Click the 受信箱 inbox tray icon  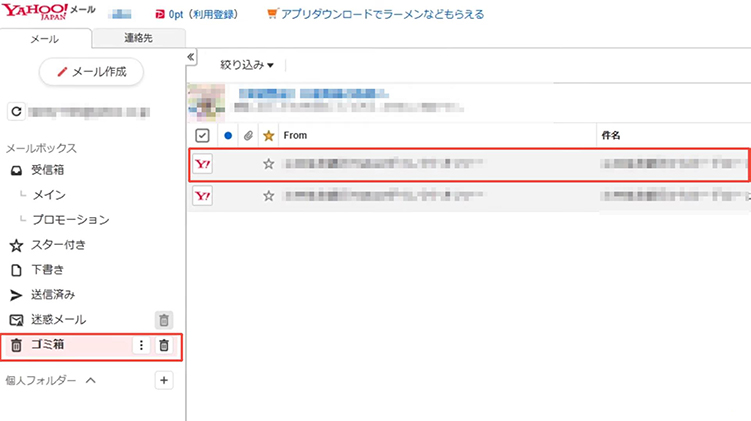pyautogui.click(x=16, y=171)
